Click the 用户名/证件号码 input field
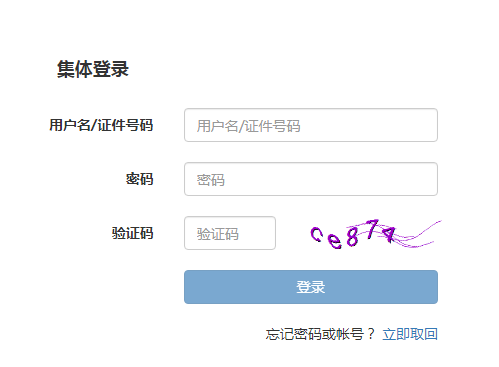Screen dimensions: 499x367 pos(311,125)
